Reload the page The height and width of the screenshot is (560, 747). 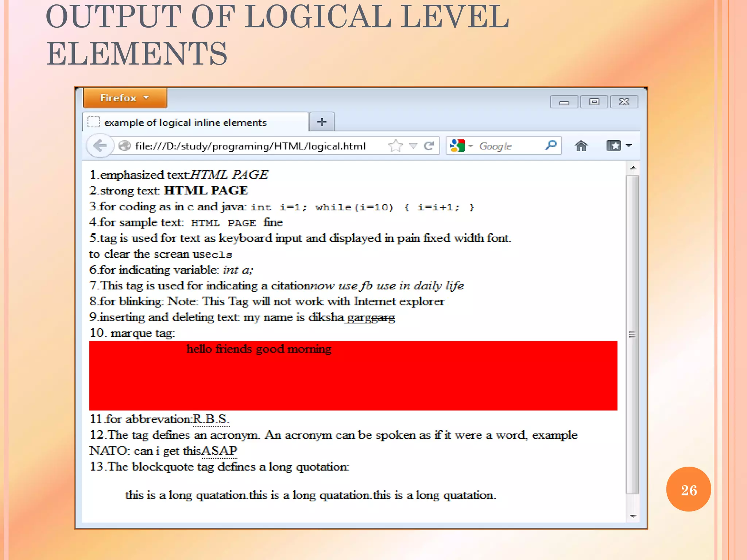pos(429,146)
